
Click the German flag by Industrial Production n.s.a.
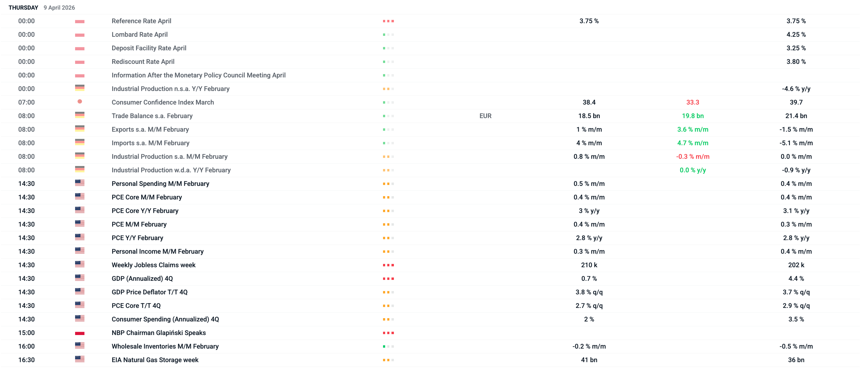click(80, 88)
